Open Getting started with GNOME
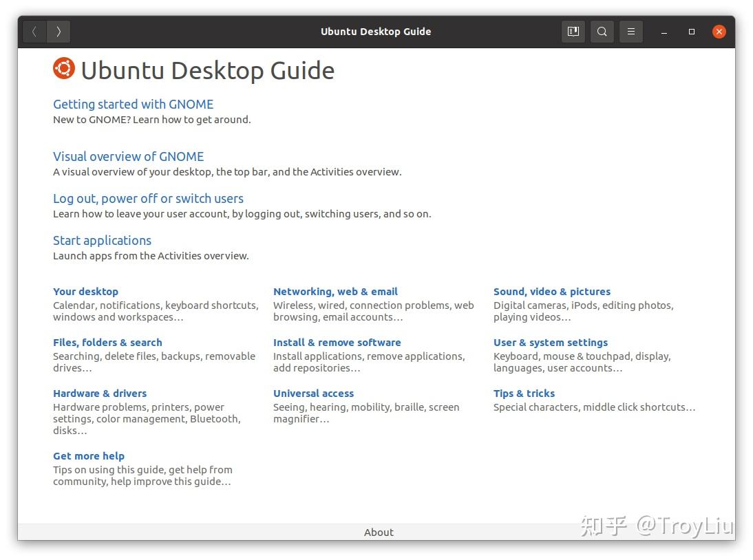Screen dimensions: 753x560 (133, 104)
